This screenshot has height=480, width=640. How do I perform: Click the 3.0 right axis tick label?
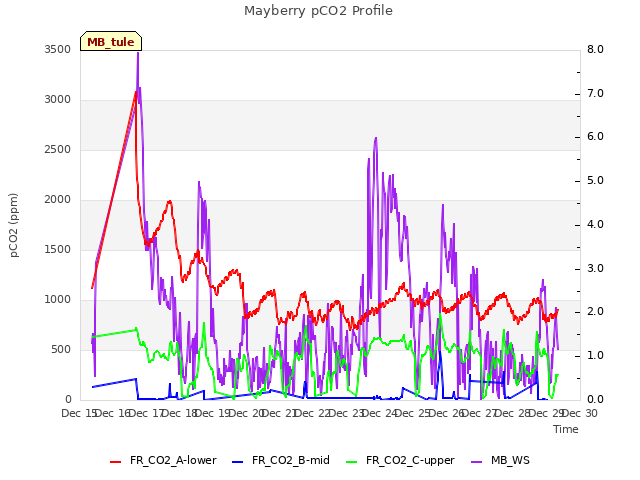tap(595, 269)
